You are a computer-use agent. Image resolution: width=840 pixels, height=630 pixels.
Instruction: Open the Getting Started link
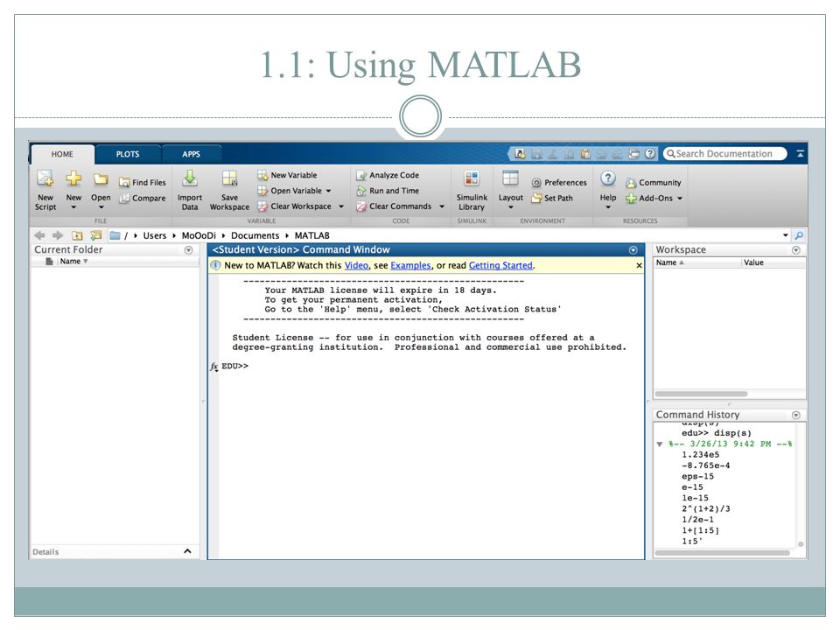click(x=500, y=266)
